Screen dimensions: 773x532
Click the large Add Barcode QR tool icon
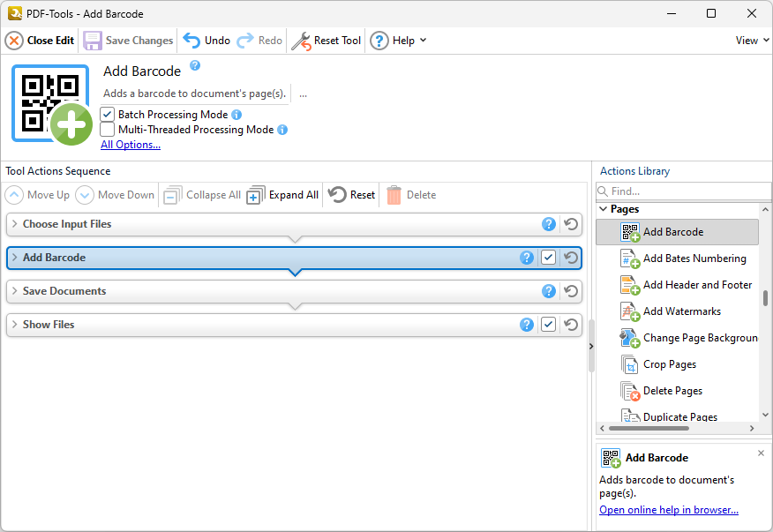[x=51, y=104]
